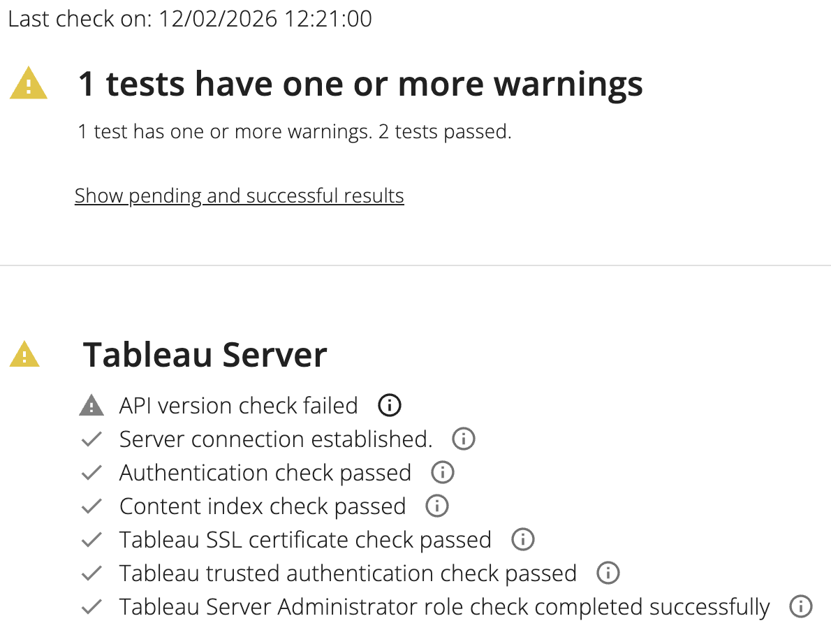Click checkmark for trusted authentication check
Screen dimensions: 831x644
pos(91,573)
